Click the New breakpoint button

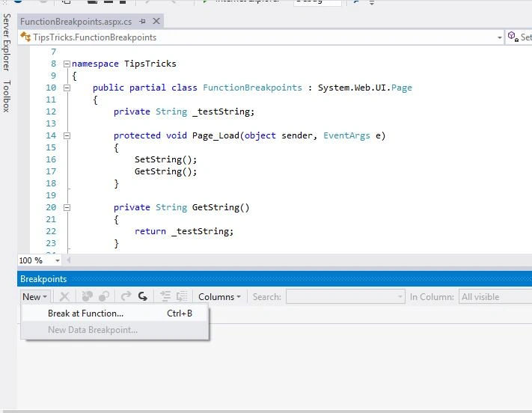click(35, 297)
